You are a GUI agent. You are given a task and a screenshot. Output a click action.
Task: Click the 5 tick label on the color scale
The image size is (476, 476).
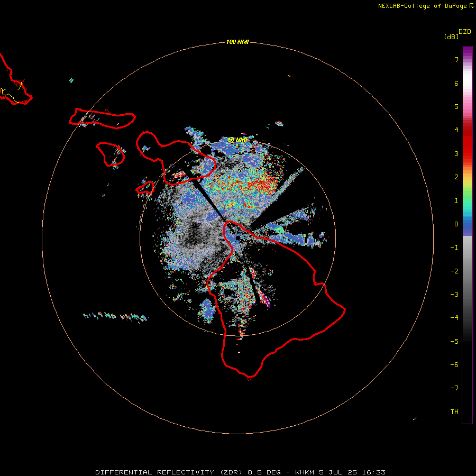coord(456,106)
